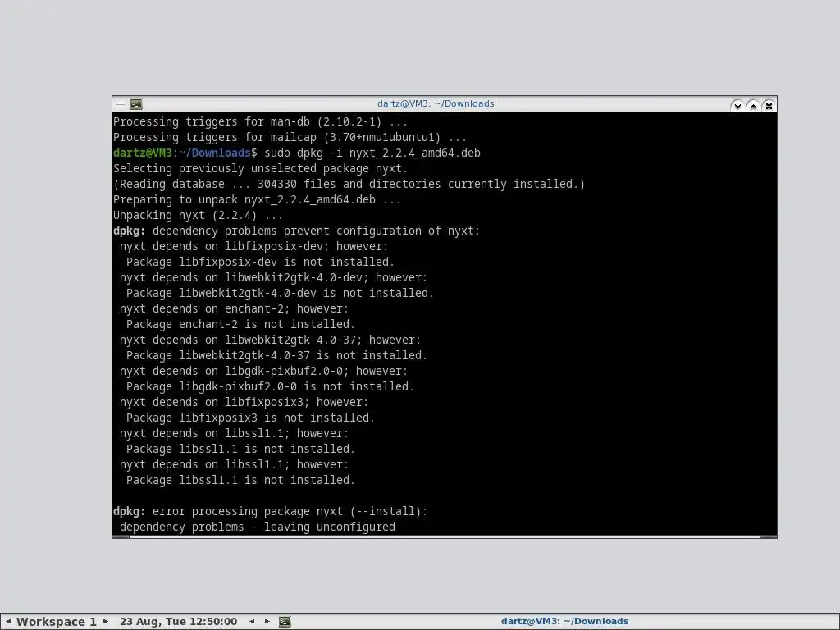This screenshot has height=630, width=840.
Task: Click 'Processing triggers for mailcap' line
Action: (290, 137)
